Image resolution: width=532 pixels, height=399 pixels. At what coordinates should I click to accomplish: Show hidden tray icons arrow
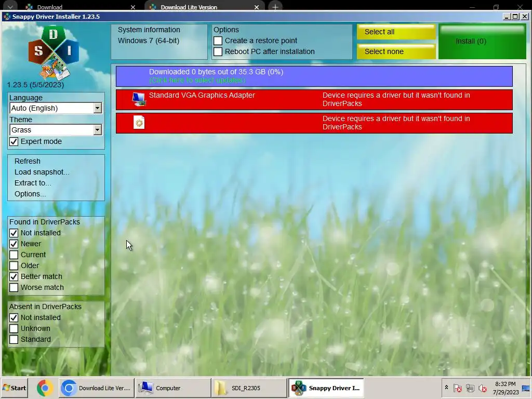point(446,388)
